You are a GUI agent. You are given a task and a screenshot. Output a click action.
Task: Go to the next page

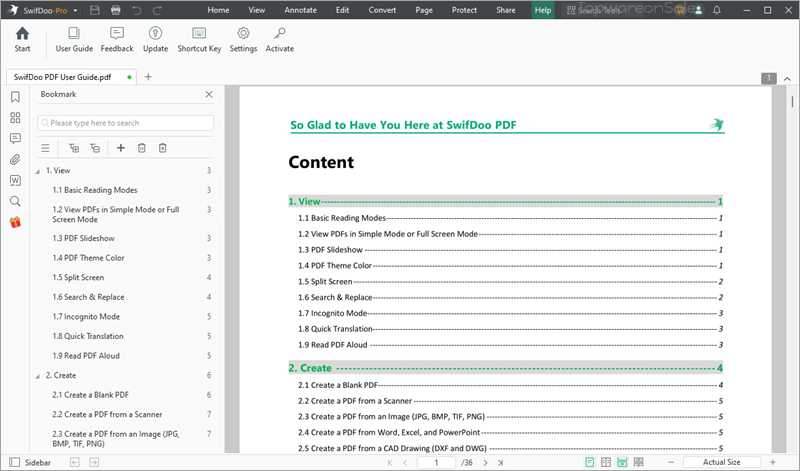(485, 463)
